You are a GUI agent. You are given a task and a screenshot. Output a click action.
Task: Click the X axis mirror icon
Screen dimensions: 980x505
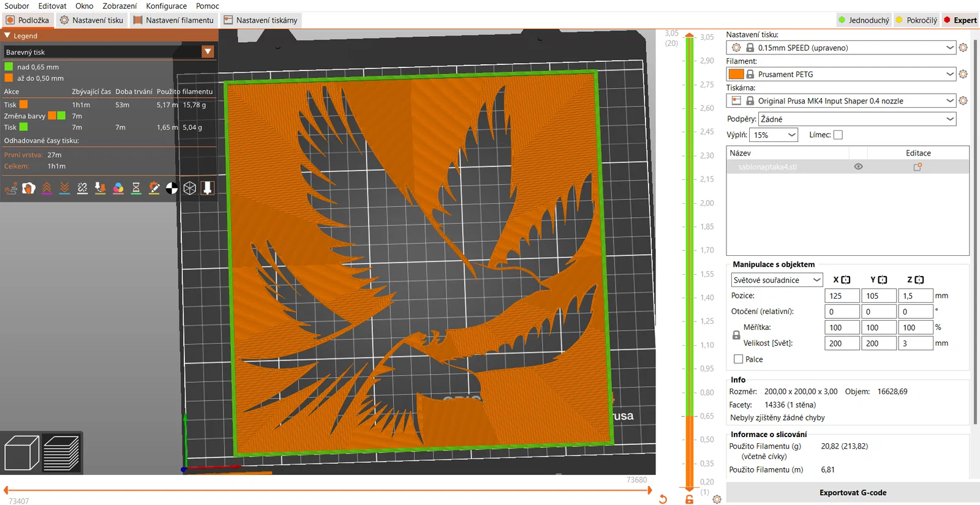[846, 280]
